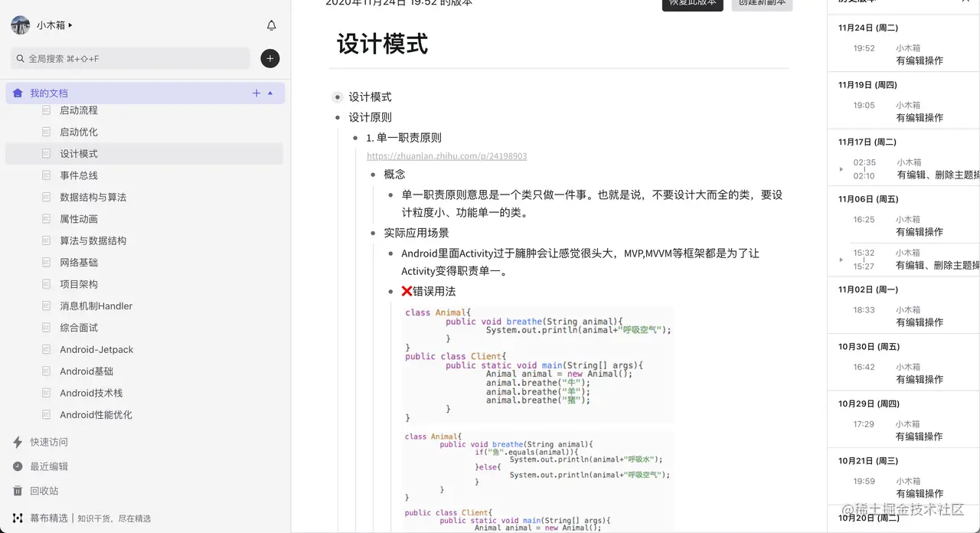The width and height of the screenshot is (980, 533).
Task: Click the text starting 单一职责原则意思是一个类只做一件事
Action: [x=592, y=204]
